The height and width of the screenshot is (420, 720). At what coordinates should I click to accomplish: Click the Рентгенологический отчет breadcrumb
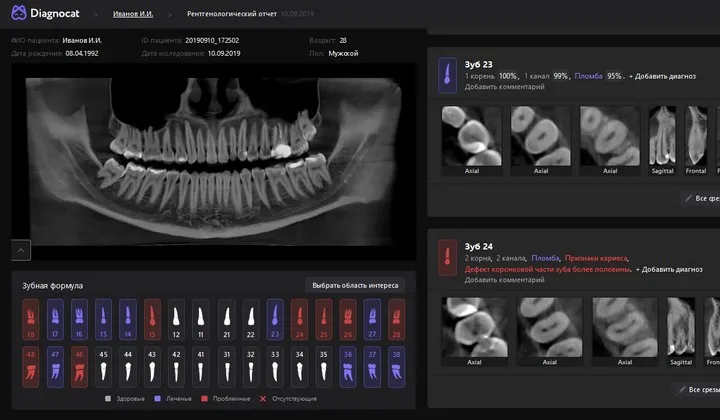[x=232, y=14]
